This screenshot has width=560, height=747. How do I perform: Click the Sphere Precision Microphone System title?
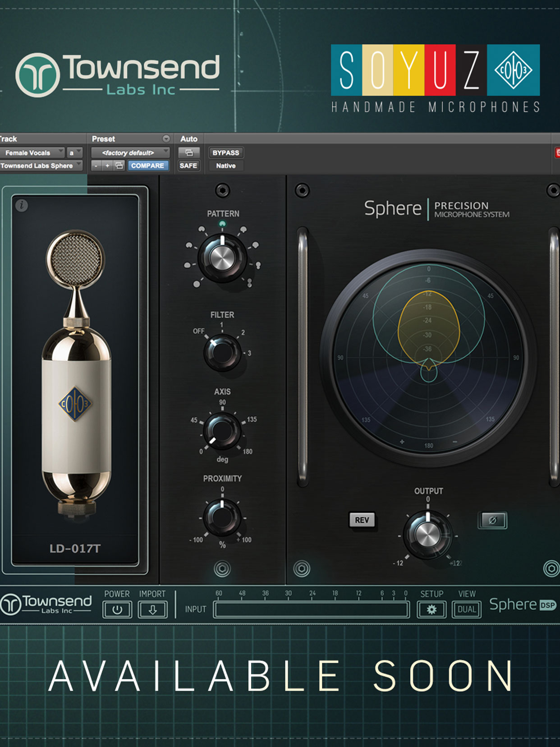pos(436,209)
